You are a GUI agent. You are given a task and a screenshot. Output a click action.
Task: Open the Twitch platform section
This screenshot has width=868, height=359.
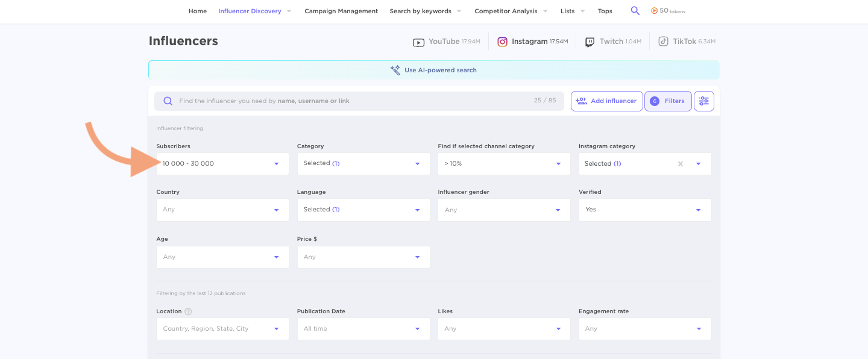[x=589, y=41]
